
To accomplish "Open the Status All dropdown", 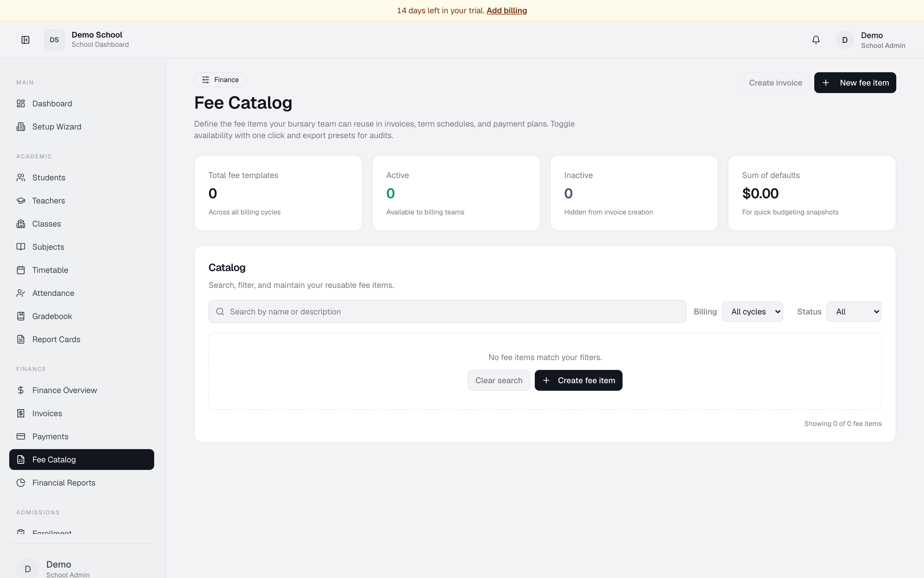I will [x=854, y=312].
